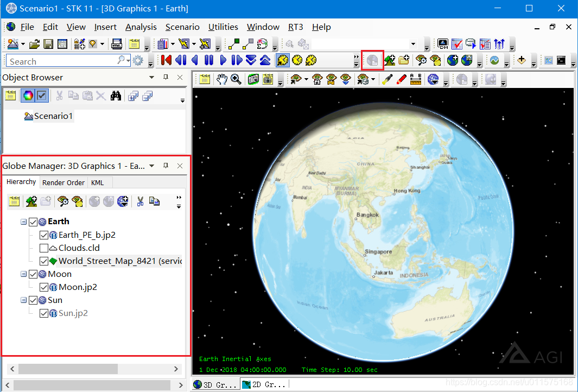Start animation with the play button

[223, 60]
